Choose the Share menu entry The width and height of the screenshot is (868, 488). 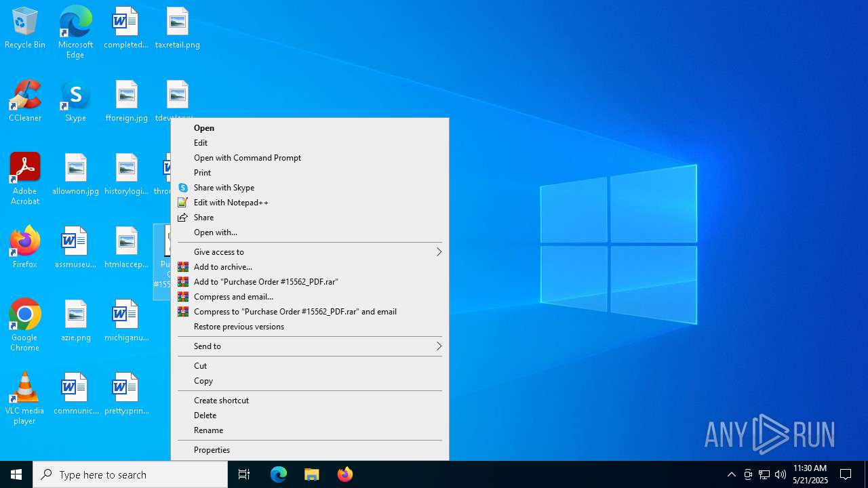pos(310,218)
